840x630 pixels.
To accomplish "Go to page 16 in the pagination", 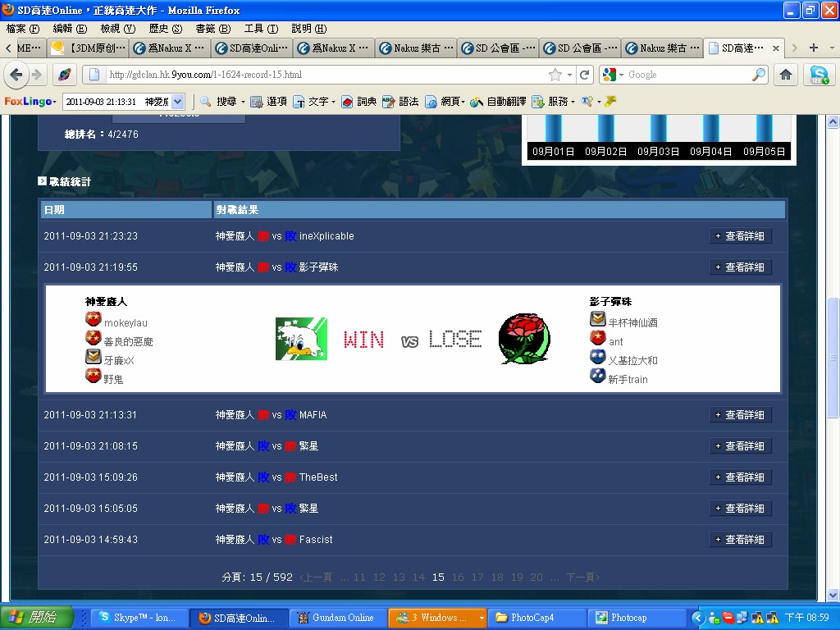I will 458,577.
